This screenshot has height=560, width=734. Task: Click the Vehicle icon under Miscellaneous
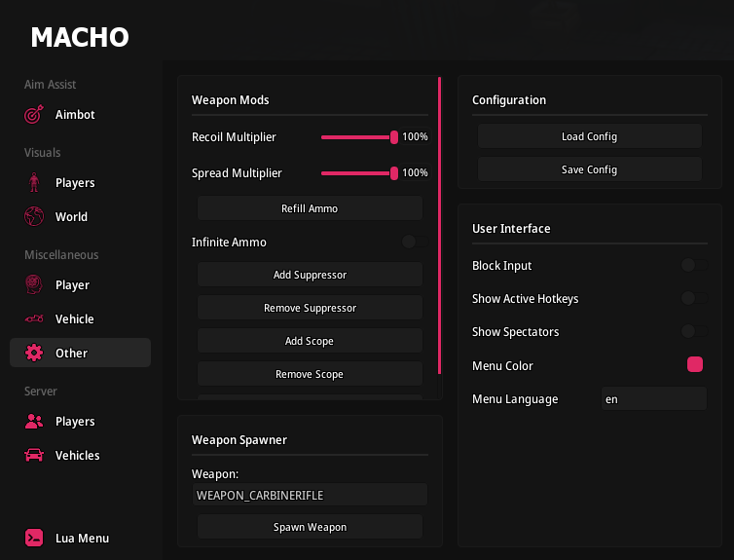34,319
